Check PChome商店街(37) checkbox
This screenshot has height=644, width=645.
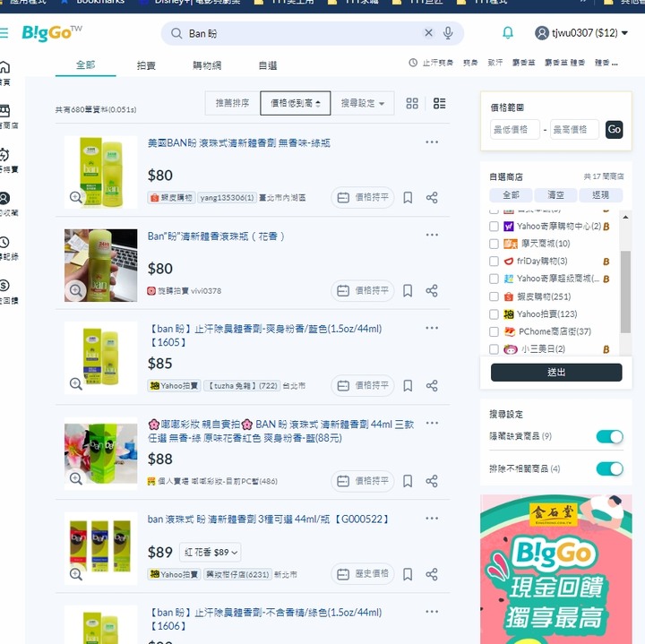pyautogui.click(x=494, y=331)
